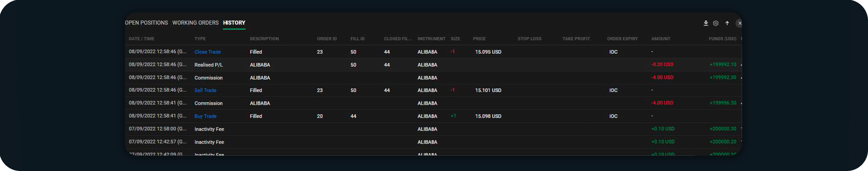The width and height of the screenshot is (868, 171).
Task: Switch to Open Positions tab
Action: click(146, 23)
